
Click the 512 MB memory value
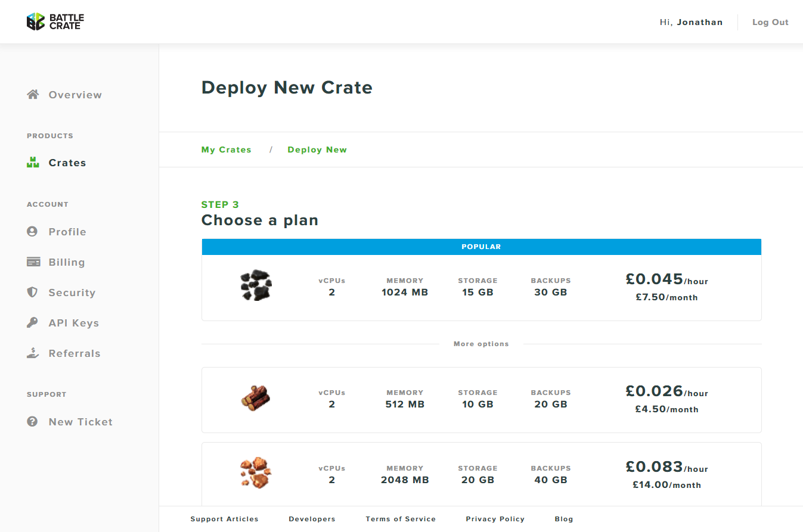pos(405,405)
